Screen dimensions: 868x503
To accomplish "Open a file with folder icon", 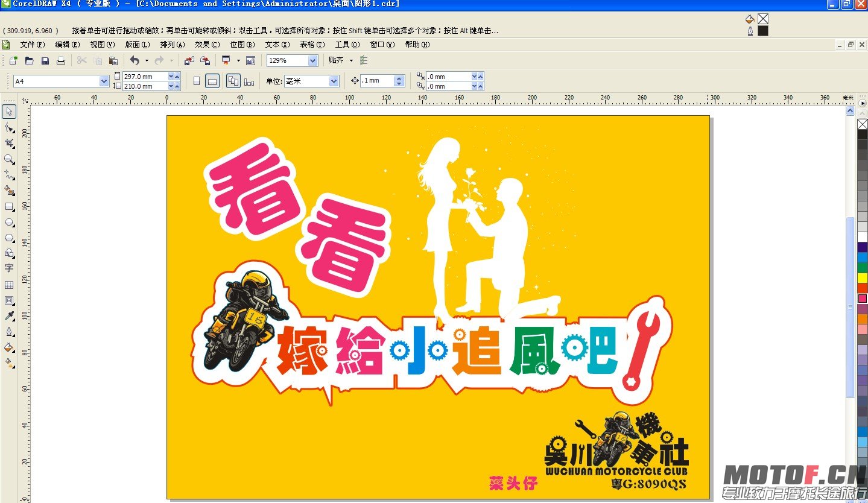I will [x=29, y=60].
